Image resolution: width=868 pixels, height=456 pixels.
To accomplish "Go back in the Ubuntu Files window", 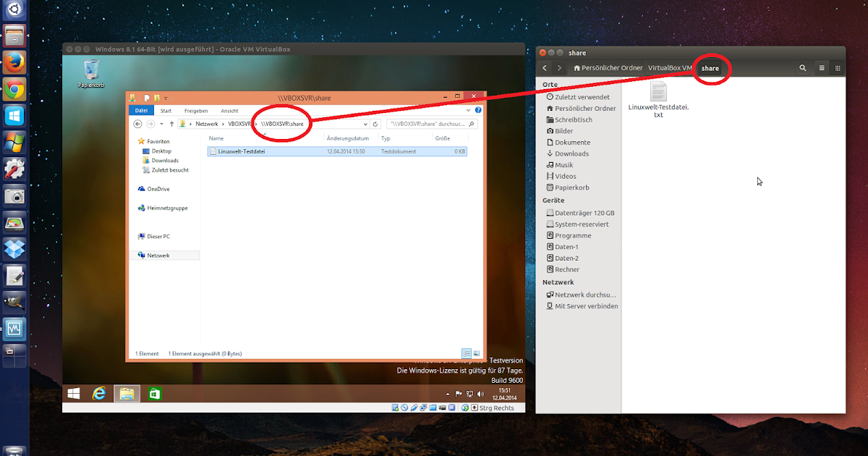I will click(x=545, y=68).
